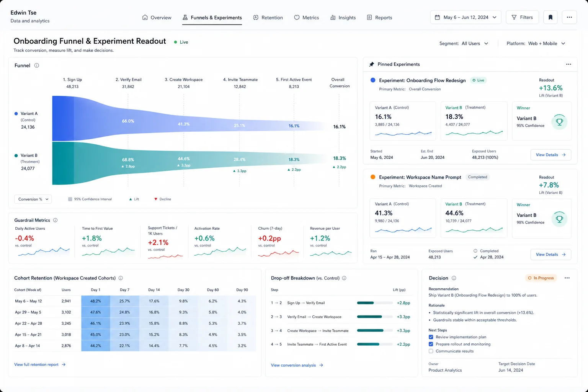Viewport: 588px width, 392px height.
Task: Open the Insights tab
Action: (x=343, y=18)
